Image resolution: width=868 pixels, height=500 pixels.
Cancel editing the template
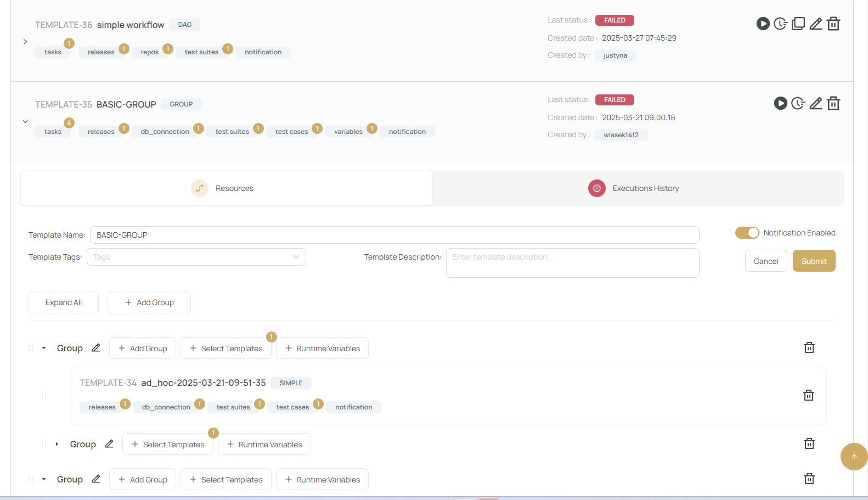pos(765,261)
